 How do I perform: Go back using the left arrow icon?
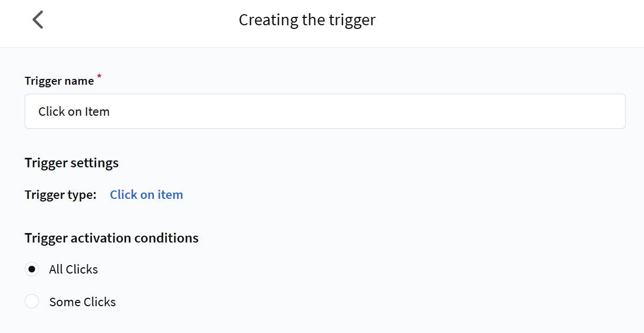tap(38, 20)
